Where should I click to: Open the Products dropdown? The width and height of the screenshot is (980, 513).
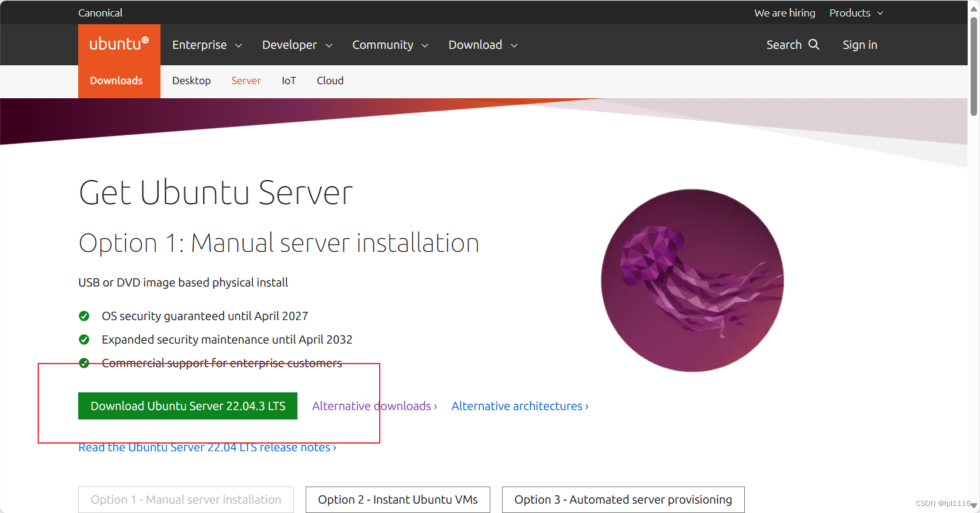856,13
